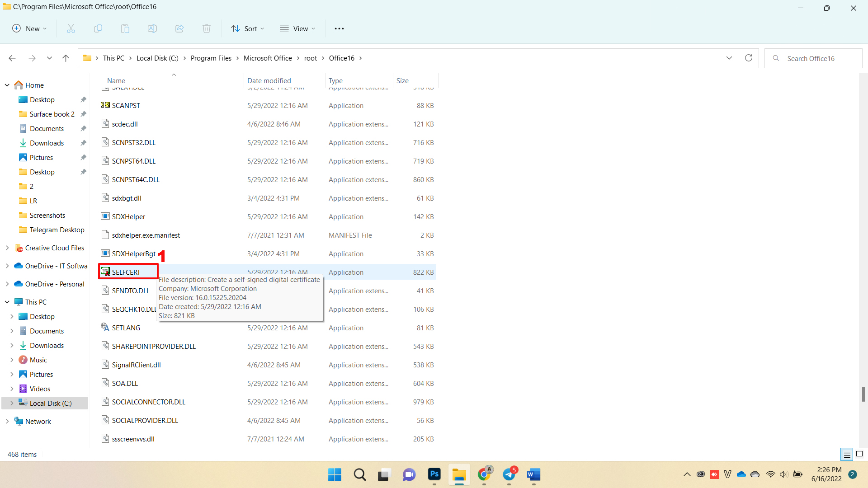Click the Wi-Fi tray icon

[770, 474]
